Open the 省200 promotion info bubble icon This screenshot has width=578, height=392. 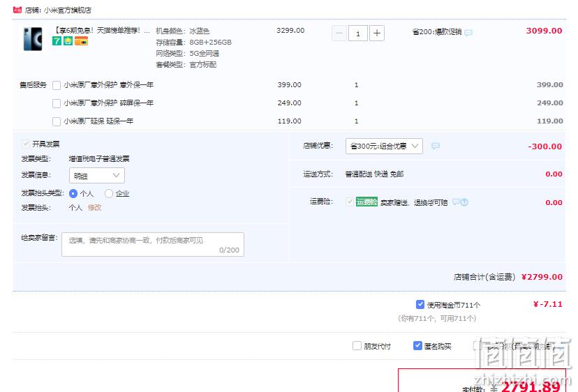tap(468, 32)
